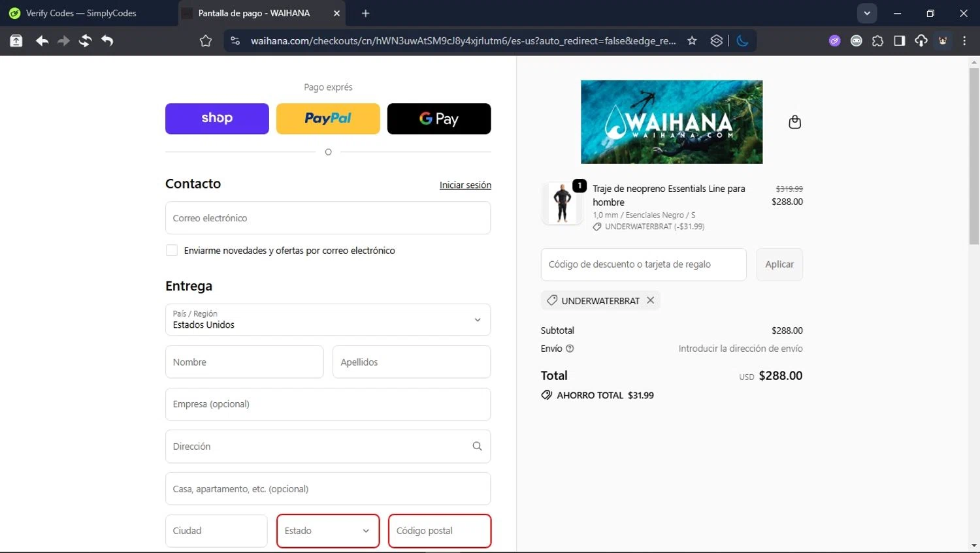Check Enviarme novedades y ofertas checkbox
The image size is (980, 553).
pyautogui.click(x=172, y=250)
